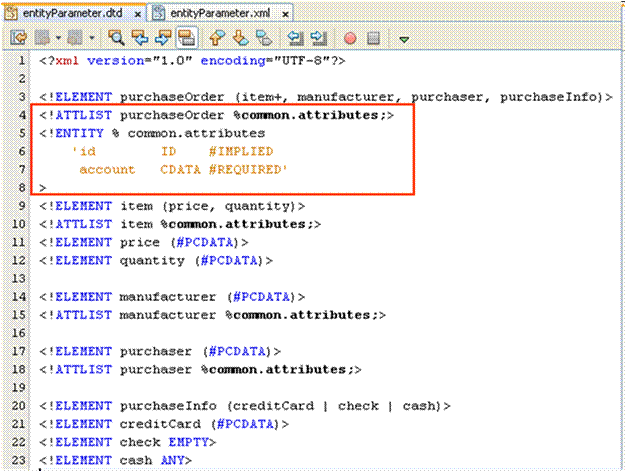625x471 pixels.
Task: Click line number 2 in the gutter
Action: click(x=22, y=79)
